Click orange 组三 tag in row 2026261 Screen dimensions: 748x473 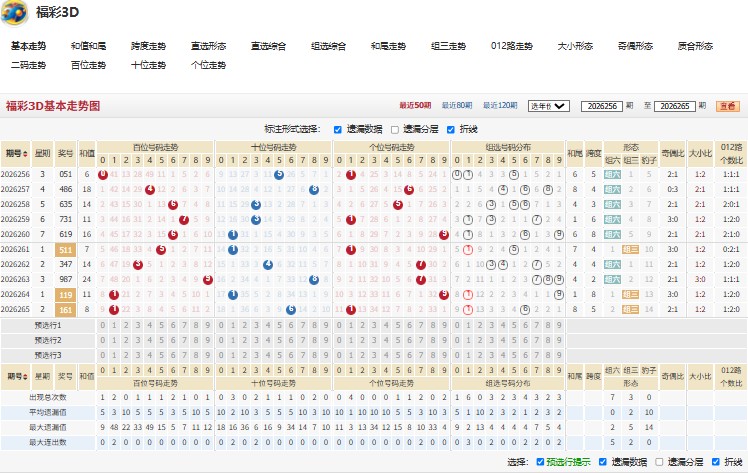click(x=630, y=249)
